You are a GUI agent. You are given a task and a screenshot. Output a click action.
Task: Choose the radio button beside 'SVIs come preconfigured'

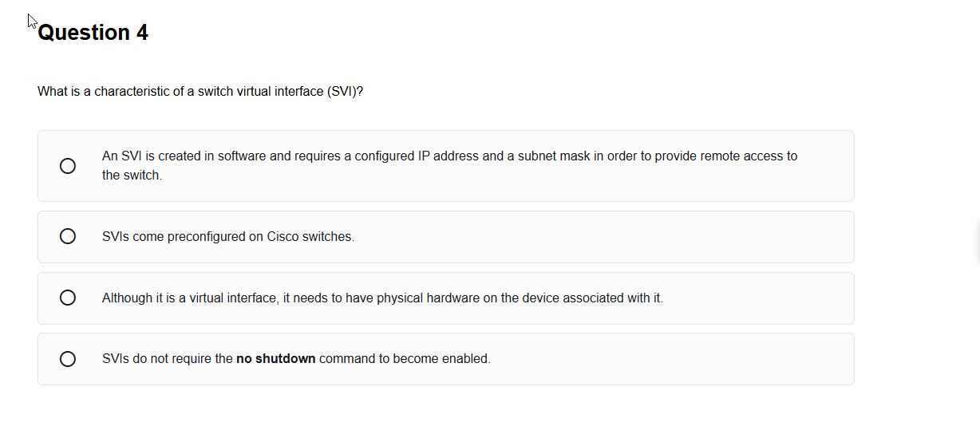[x=68, y=236]
